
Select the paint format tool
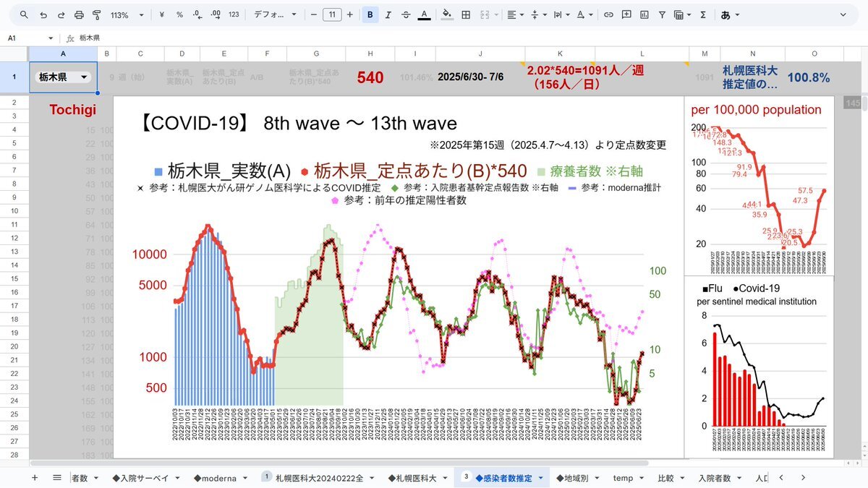click(x=97, y=14)
